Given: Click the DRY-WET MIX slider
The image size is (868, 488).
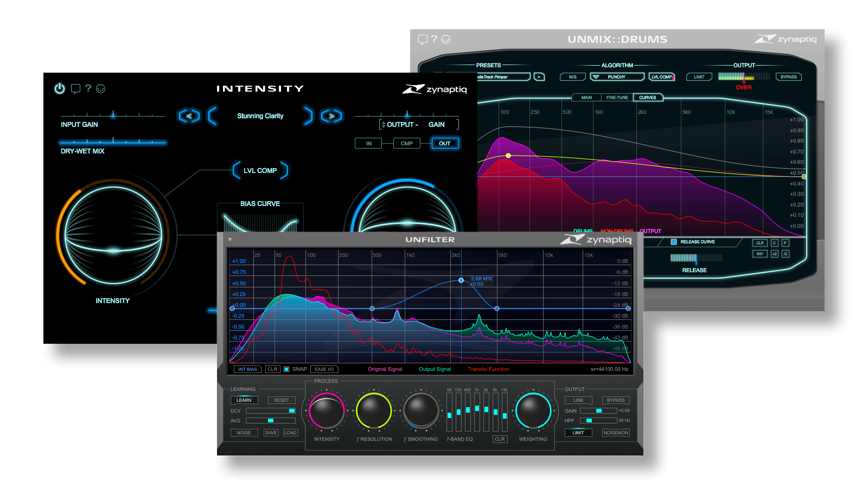Looking at the screenshot, I should (x=113, y=142).
